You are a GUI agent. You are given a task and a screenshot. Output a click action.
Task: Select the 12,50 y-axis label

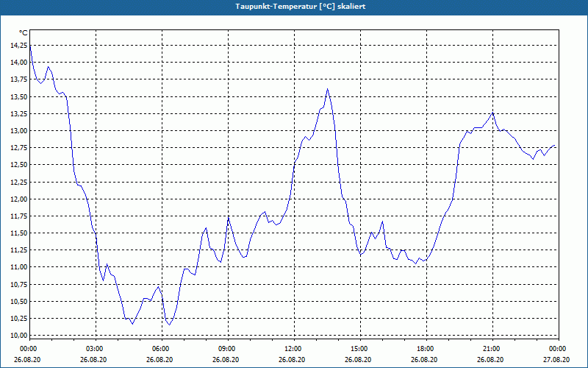(19, 164)
